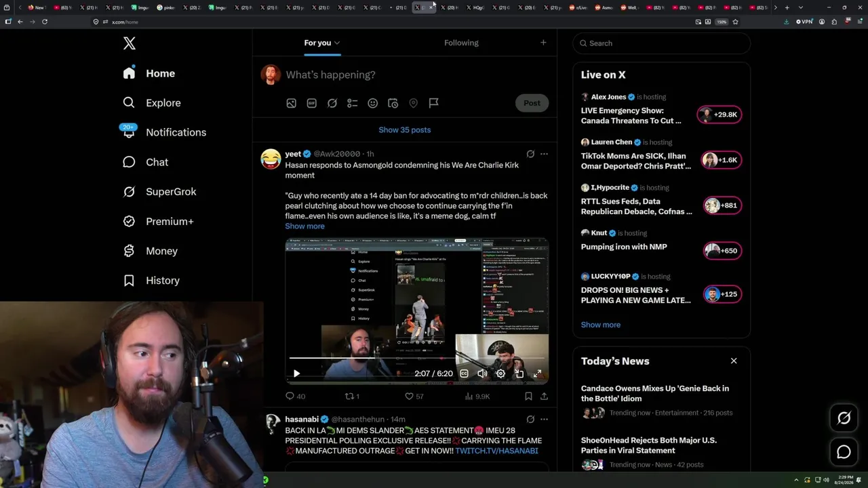Viewport: 868px width, 488px height.
Task: Reload the page in the browser
Action: pyautogui.click(x=45, y=22)
